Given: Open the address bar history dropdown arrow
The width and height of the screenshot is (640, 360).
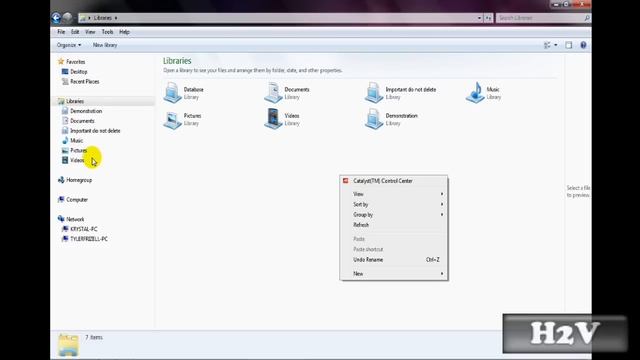Looking at the screenshot, I should [x=479, y=18].
